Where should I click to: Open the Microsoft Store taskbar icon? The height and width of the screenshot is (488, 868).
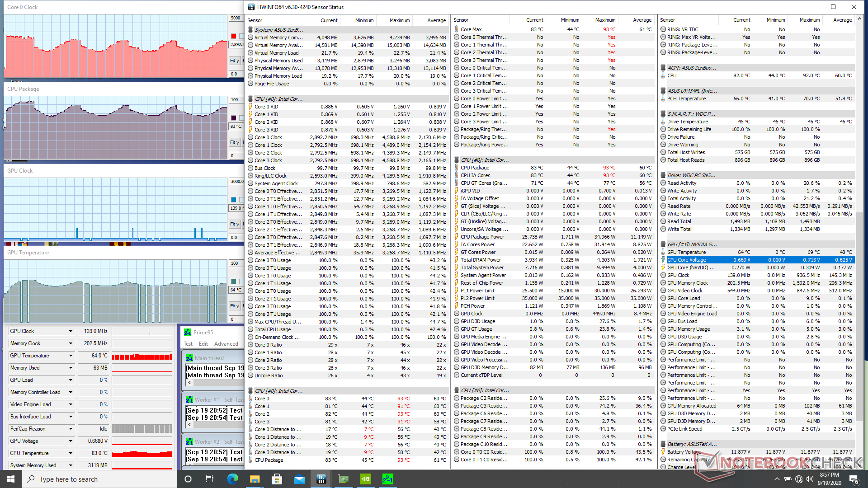point(277,479)
